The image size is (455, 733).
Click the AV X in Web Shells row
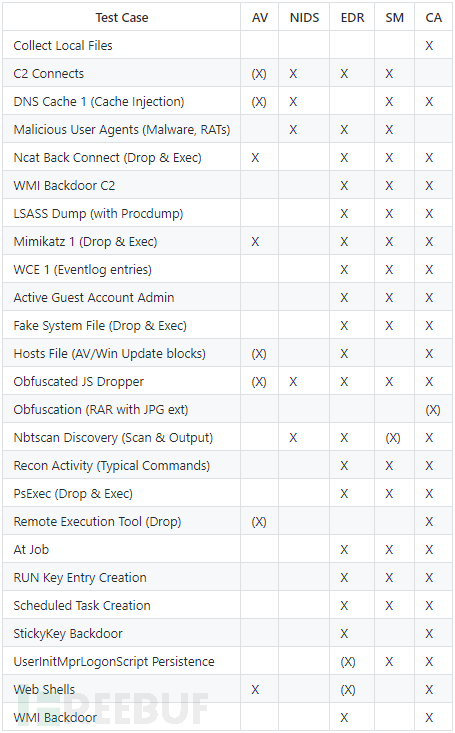tap(255, 690)
